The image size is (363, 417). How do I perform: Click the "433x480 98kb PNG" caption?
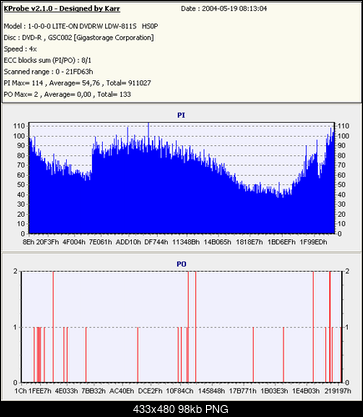[x=181, y=409]
